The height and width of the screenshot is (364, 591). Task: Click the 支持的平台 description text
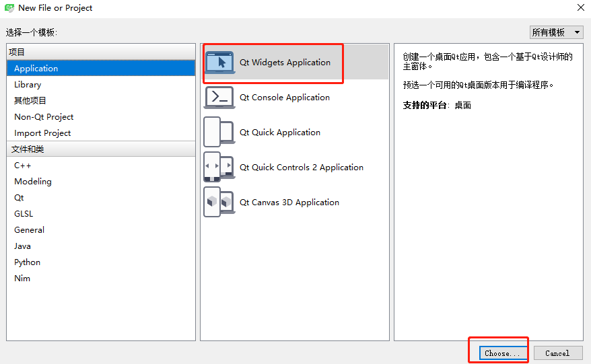pos(437,106)
